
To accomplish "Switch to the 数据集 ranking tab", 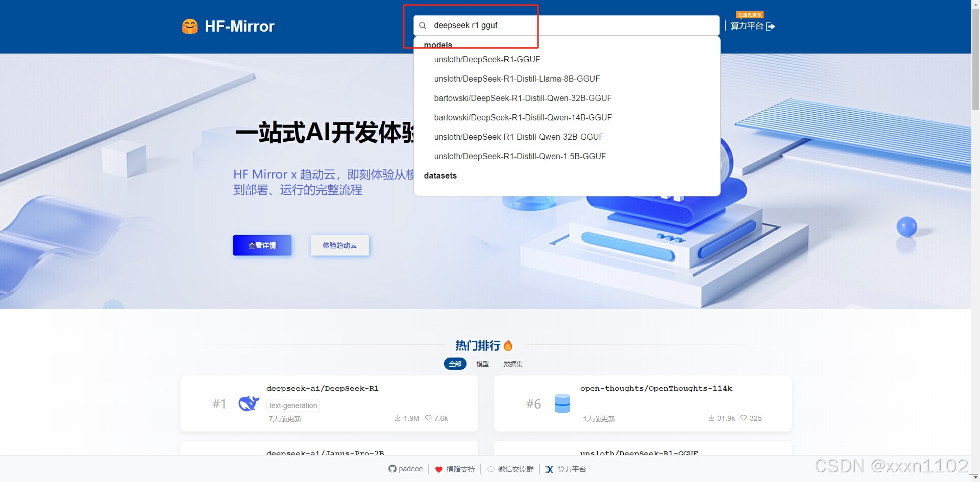I will point(513,364).
